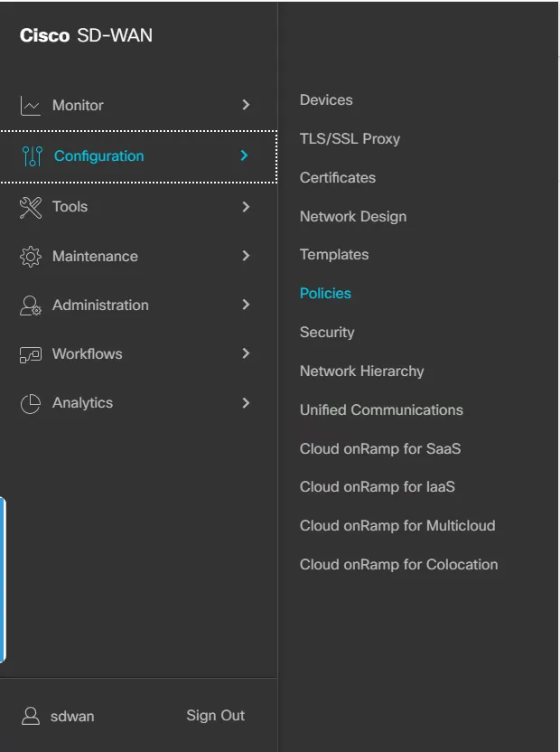Go to TLS/SSL Proxy settings
560x752 pixels.
(350, 139)
